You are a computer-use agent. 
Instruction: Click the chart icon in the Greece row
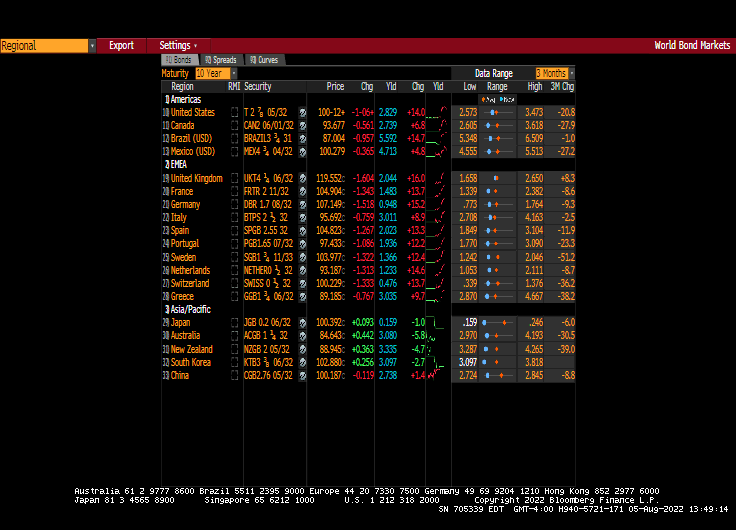302,297
